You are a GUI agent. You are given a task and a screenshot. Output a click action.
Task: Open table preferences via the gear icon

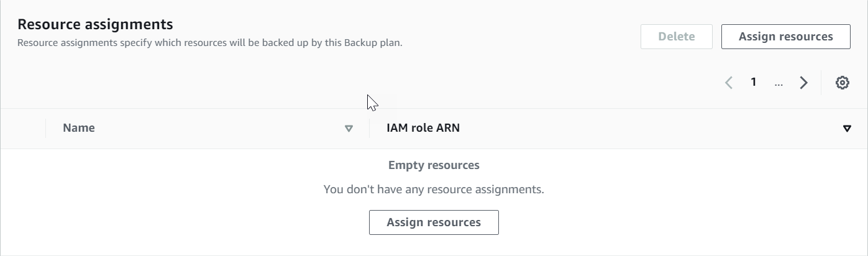point(842,83)
